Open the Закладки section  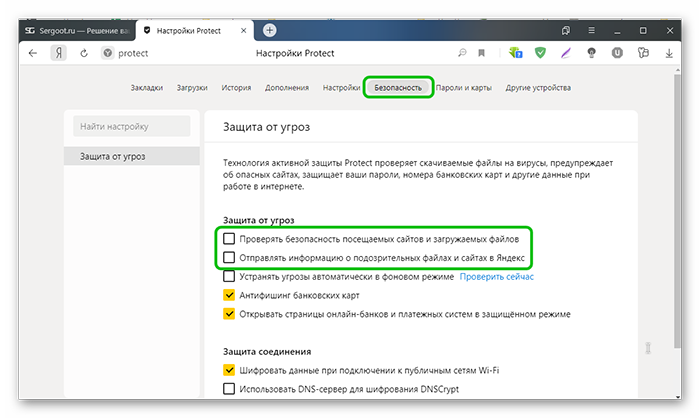pyautogui.click(x=146, y=88)
